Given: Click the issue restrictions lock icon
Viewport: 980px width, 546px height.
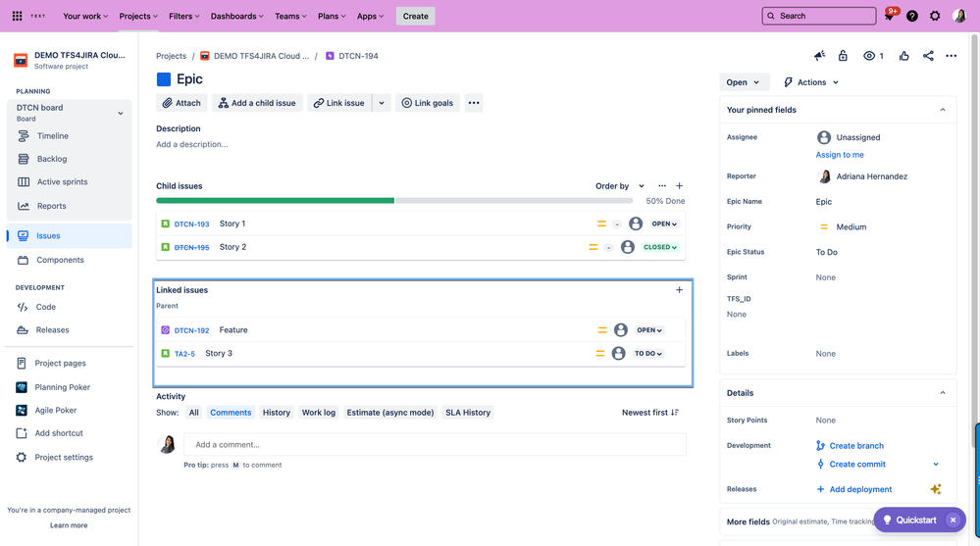Looking at the screenshot, I should tap(843, 56).
